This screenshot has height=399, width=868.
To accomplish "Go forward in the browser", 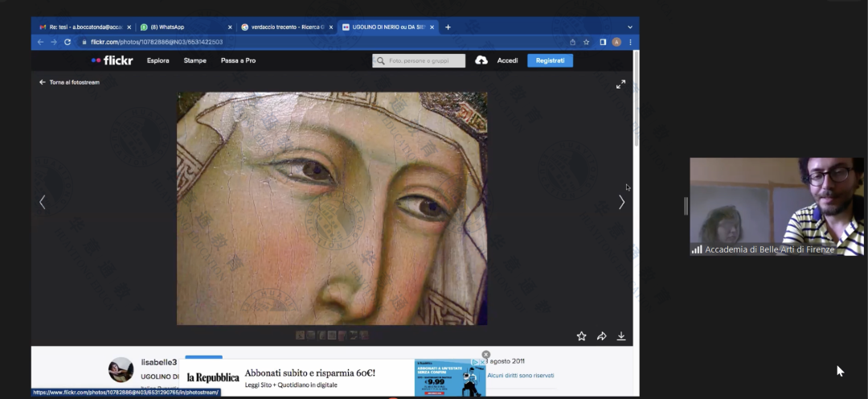I will pos(54,42).
